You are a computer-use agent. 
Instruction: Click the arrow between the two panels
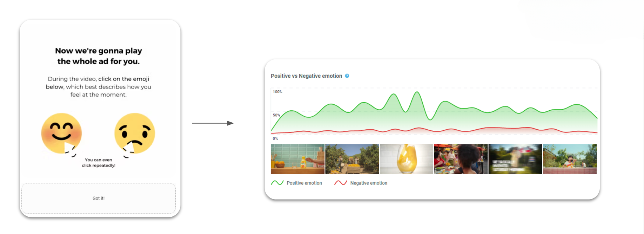(x=213, y=123)
